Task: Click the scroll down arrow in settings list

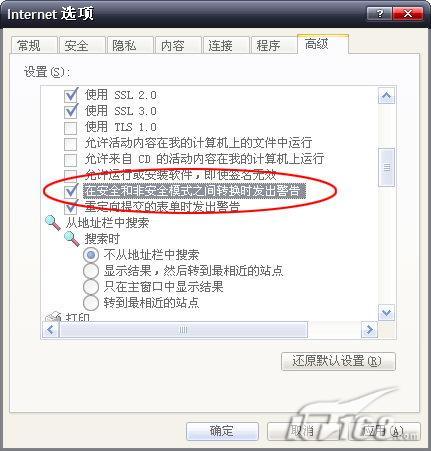Action: click(x=386, y=313)
